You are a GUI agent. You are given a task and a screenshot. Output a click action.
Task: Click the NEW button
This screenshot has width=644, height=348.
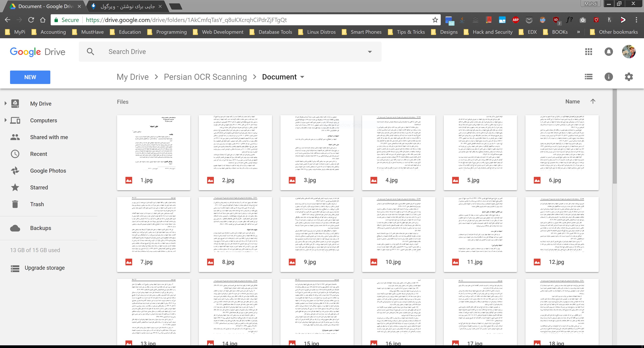(30, 77)
